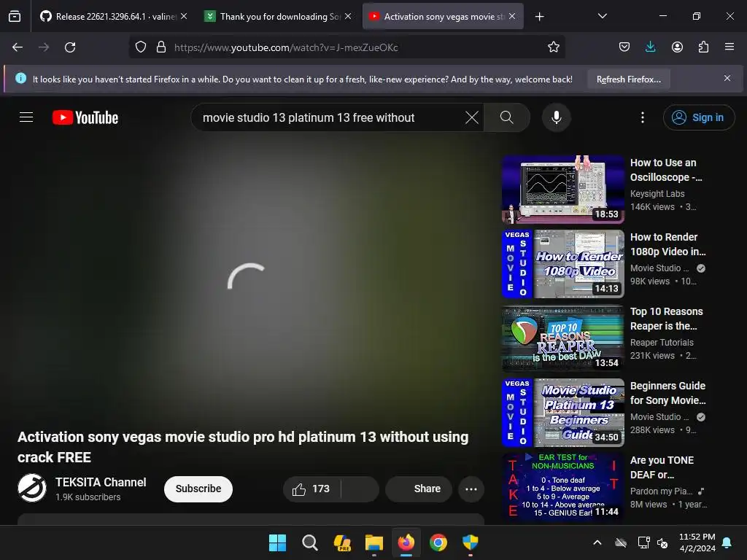Open Beginners Guide for Sony Movie title

[668, 393]
